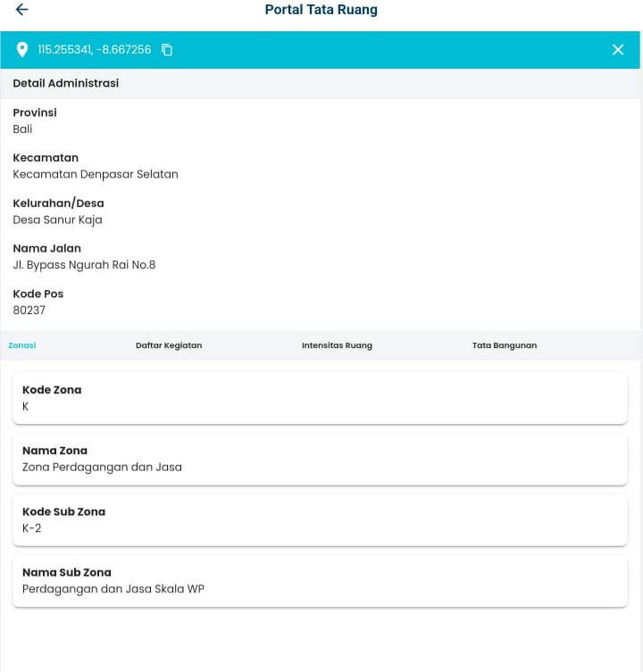Click Kecamatan Denpasar Selatan text

click(x=96, y=174)
